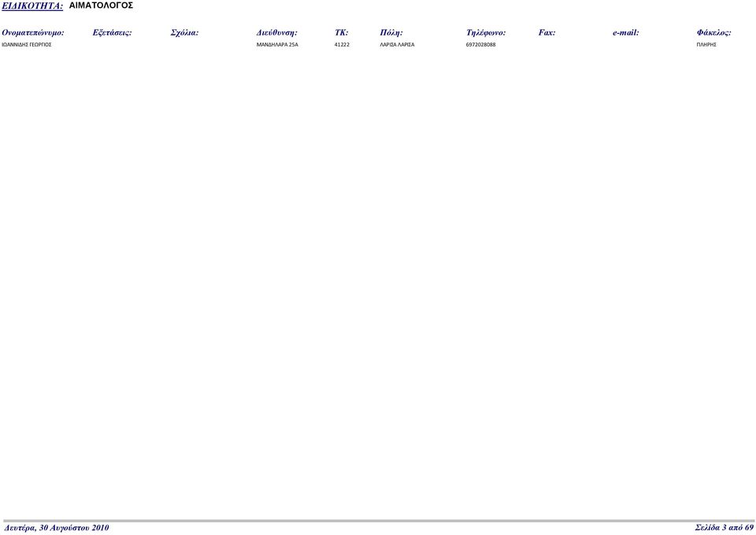This screenshot has height=535, width=756.
Task: Select the address ΜΑΝΔΗΛΑΡΑ 25Α
Action: 277,44
